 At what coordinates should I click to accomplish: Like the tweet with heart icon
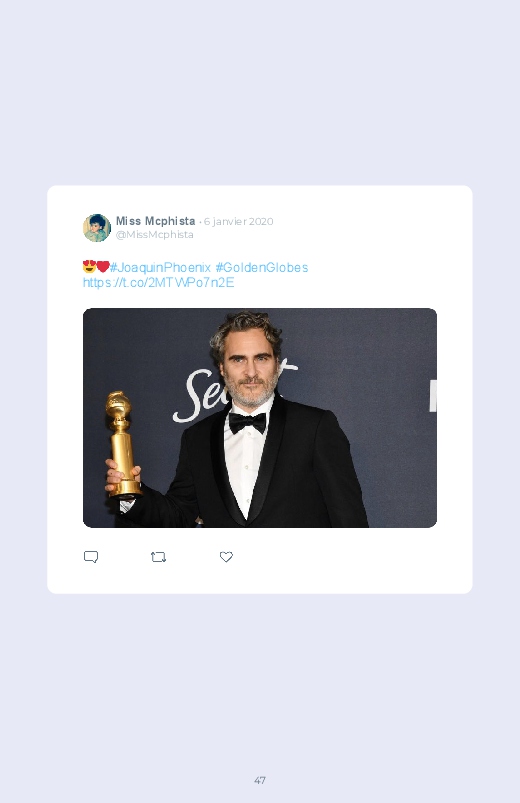point(226,557)
